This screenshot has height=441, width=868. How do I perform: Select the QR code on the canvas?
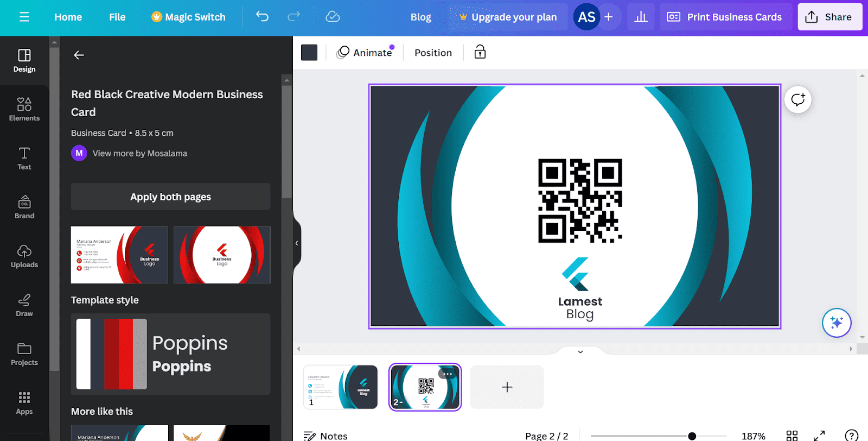(580, 200)
